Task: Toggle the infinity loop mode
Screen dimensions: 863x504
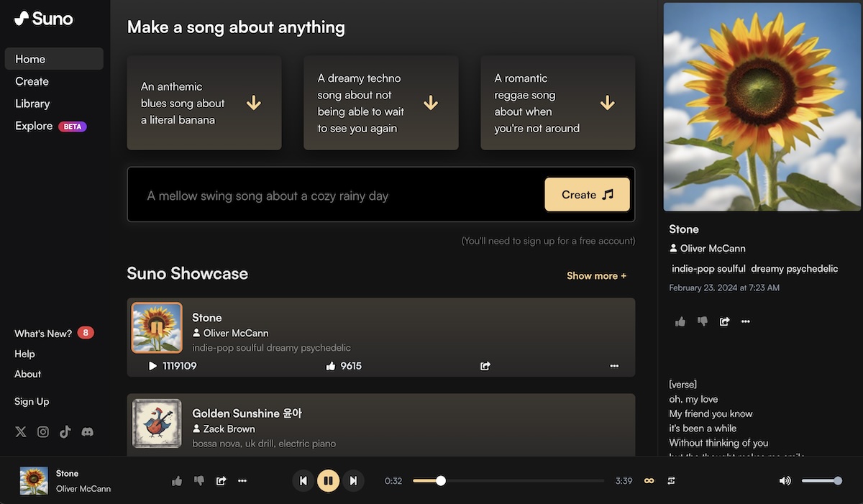Action: [649, 480]
